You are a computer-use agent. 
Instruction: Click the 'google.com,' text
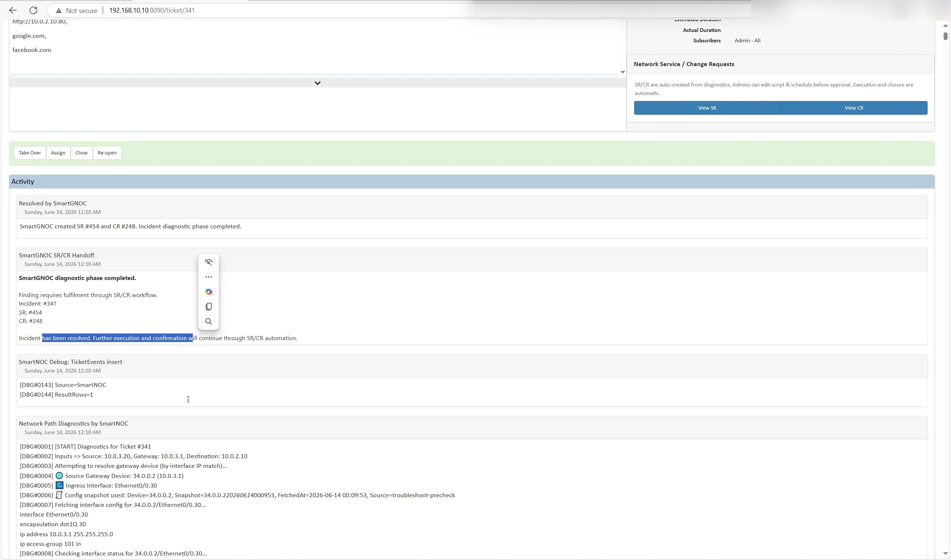29,36
